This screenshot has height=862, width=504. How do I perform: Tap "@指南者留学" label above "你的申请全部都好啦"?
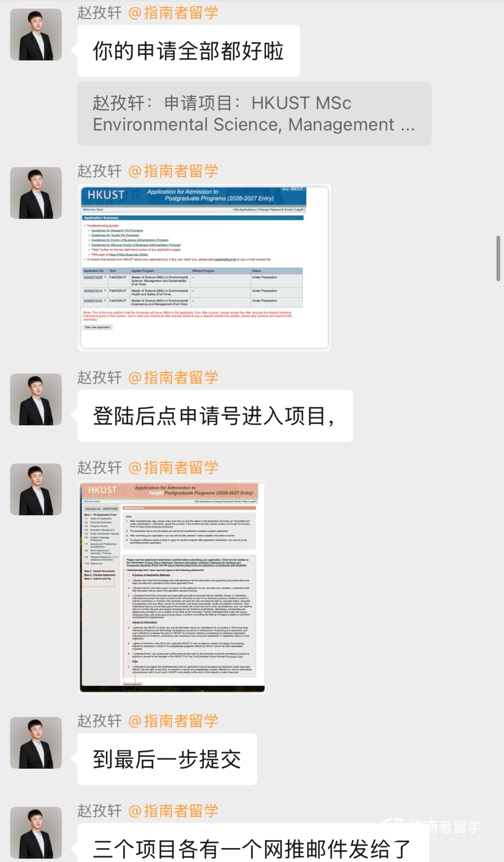pos(173,13)
